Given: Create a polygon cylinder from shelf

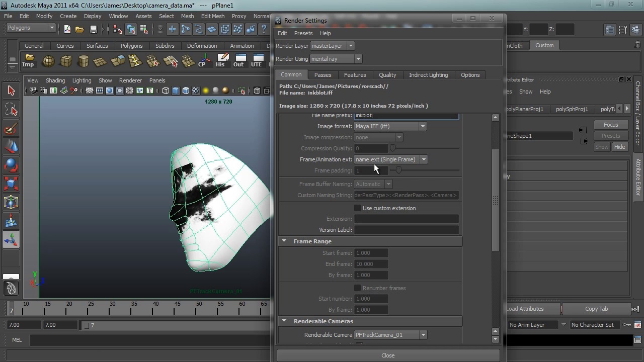Looking at the screenshot, I should 84,61.
